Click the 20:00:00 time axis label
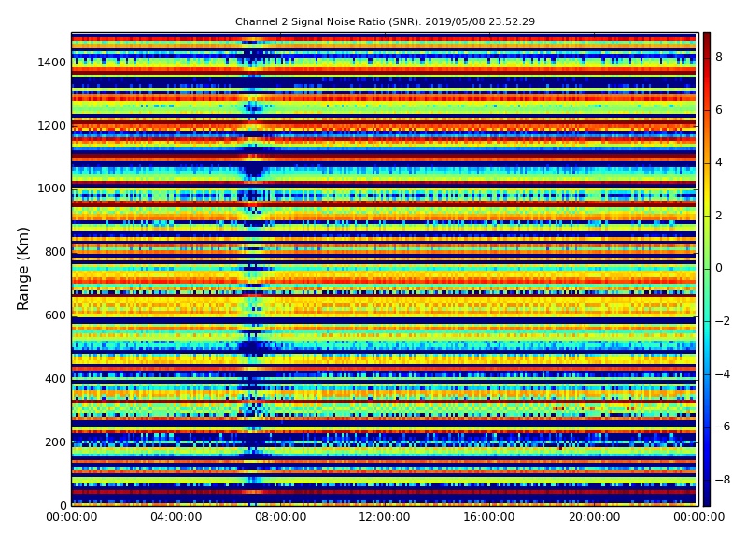Viewport: 747px width, 560px height. [595, 517]
